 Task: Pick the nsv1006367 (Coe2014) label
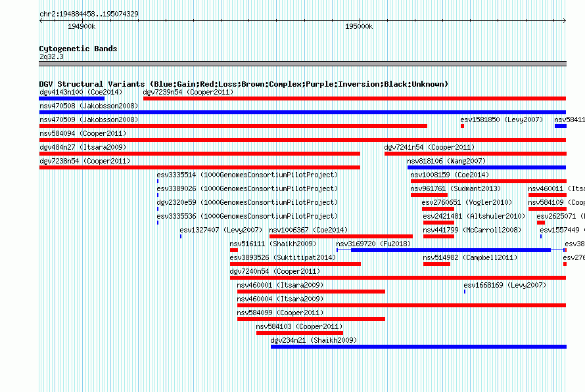308,230
